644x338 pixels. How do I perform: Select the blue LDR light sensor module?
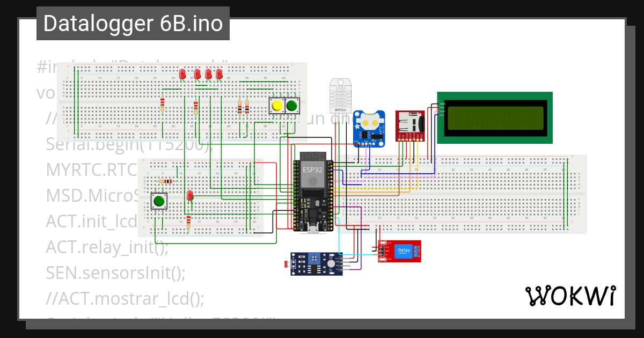[x=317, y=264]
